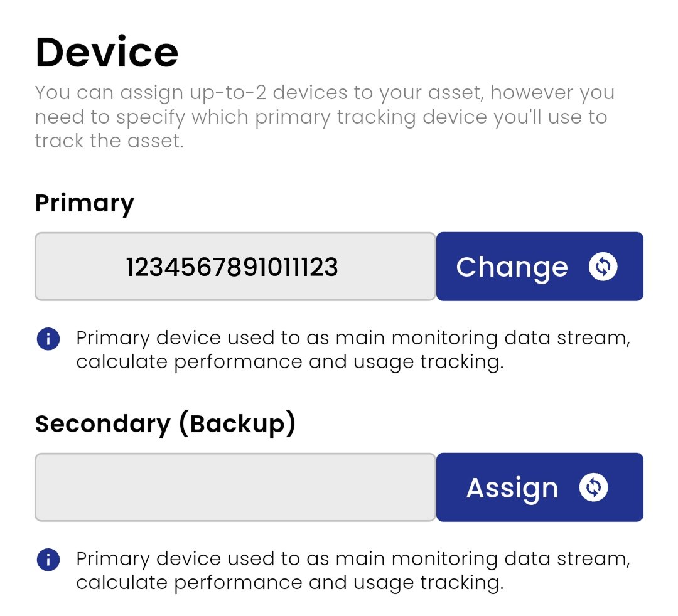Click the Device page title
Screen dimensions: 678x616
(107, 50)
